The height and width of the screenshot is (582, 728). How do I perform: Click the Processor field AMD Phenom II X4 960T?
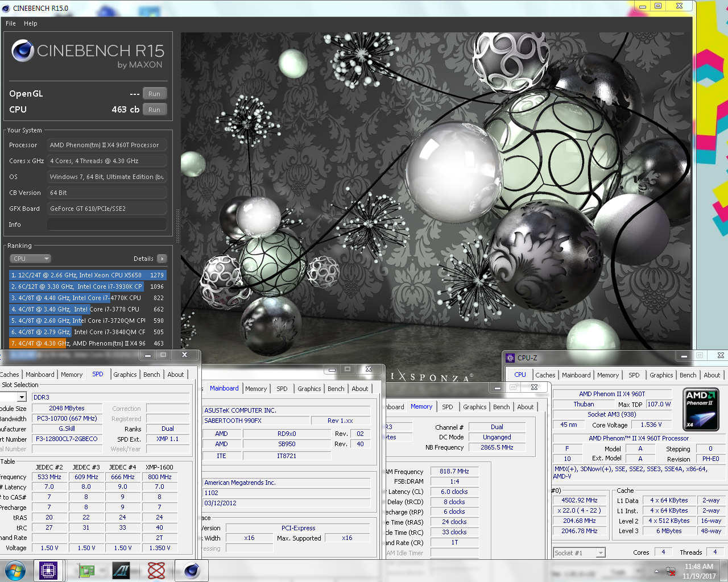[x=107, y=145]
